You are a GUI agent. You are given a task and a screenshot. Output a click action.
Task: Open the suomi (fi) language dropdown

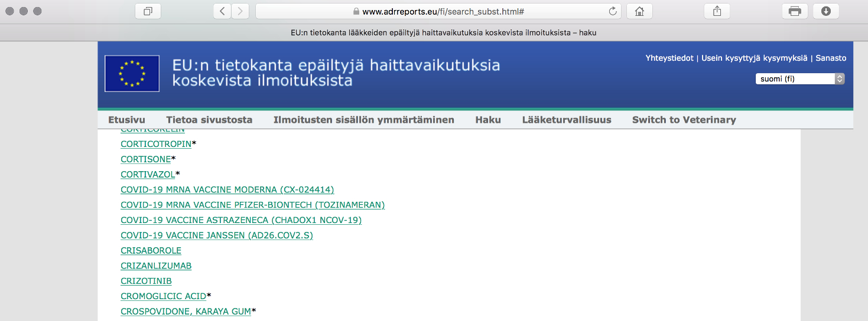pos(800,79)
